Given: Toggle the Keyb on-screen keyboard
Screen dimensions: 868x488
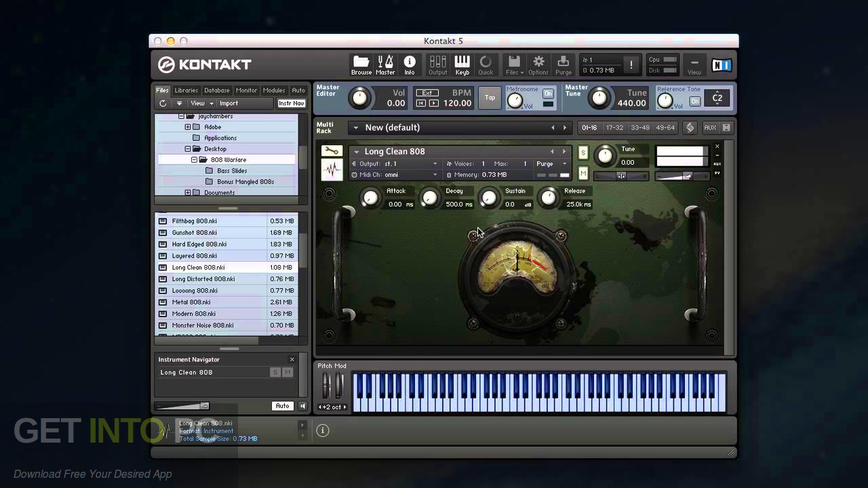Looking at the screenshot, I should pos(462,65).
